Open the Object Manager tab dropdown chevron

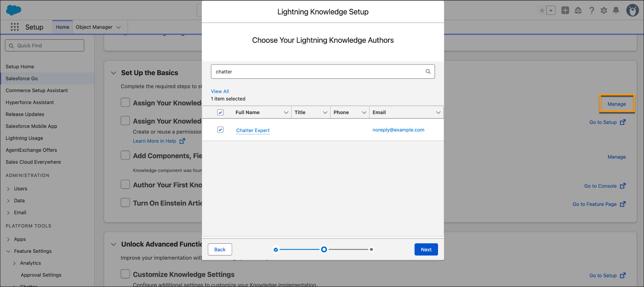(119, 27)
